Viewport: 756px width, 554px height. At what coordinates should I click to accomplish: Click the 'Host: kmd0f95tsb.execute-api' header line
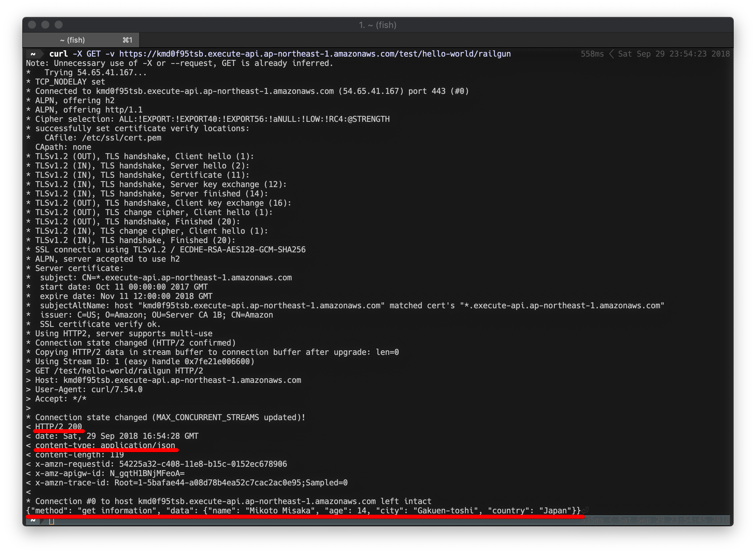tap(164, 381)
